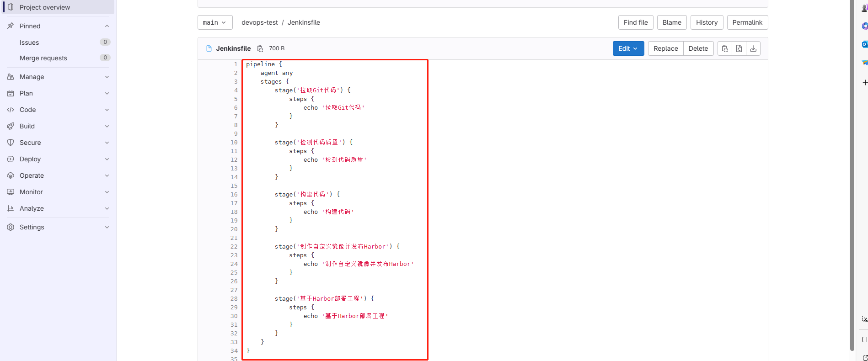This screenshot has height=361, width=868.
Task: Click the Blame button
Action: (671, 22)
